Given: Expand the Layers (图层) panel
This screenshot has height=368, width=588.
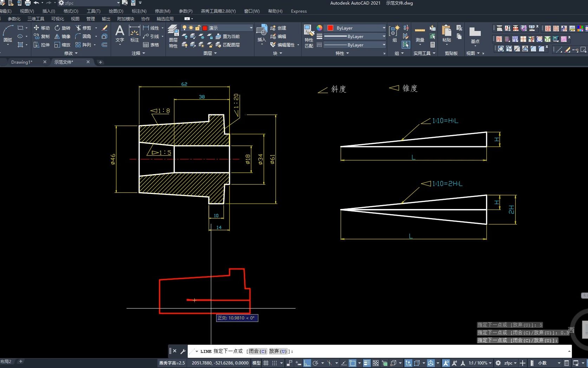Looking at the screenshot, I should pos(210,53).
